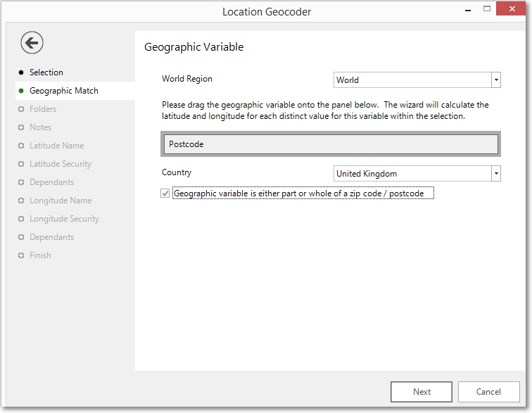Go to the Latitude Security step

click(x=61, y=164)
